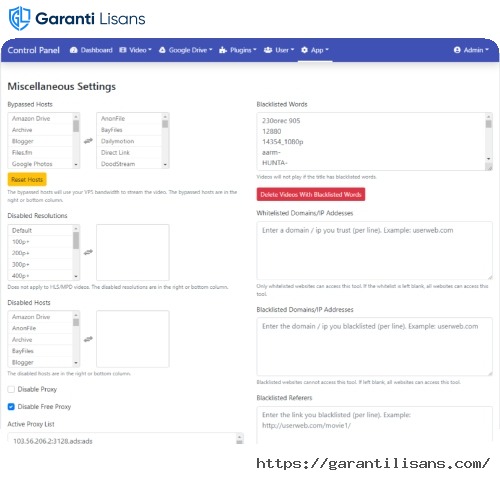The height and width of the screenshot is (482, 500).
Task: Select DoodStream in bypassed right list
Action: pos(129,164)
